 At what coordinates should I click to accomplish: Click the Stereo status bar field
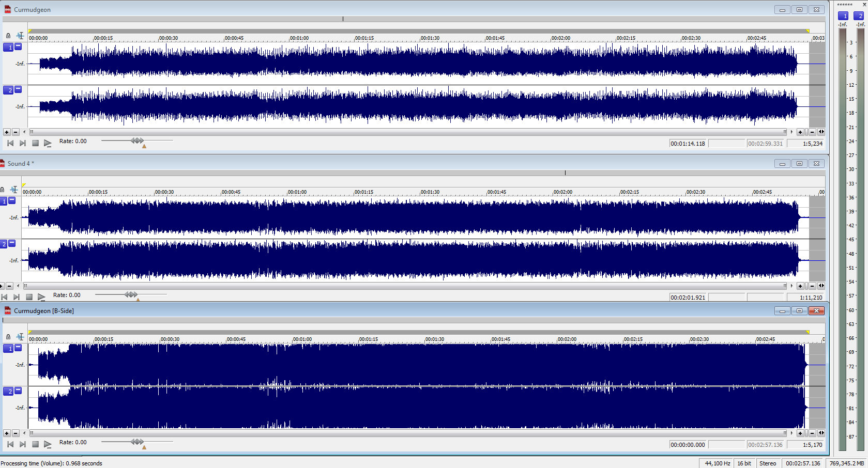pos(768,463)
